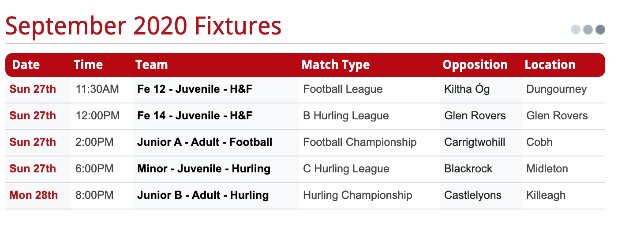Open the September 2020 Fixtures heading

pos(143,26)
